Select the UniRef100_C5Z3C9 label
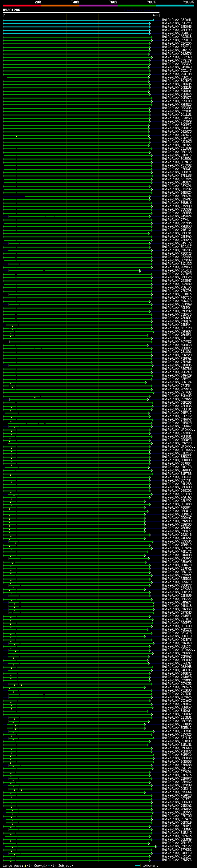Image resolution: width=197 pixels, height=868 pixels. pos(177,64)
